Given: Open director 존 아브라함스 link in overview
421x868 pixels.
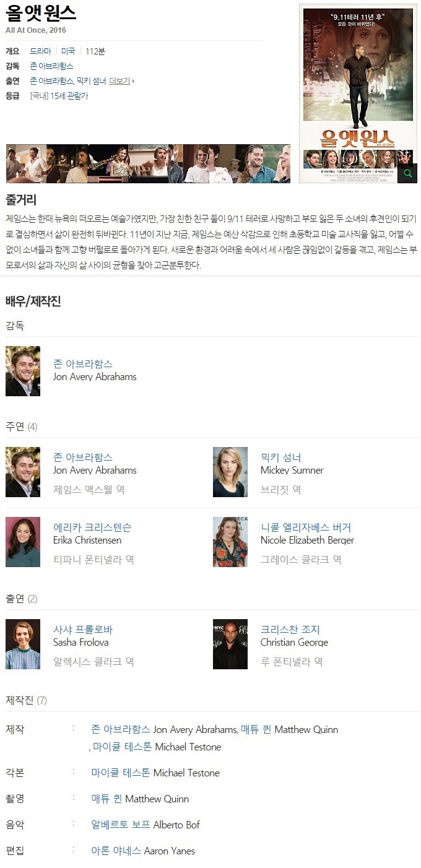Looking at the screenshot, I should tap(51, 66).
